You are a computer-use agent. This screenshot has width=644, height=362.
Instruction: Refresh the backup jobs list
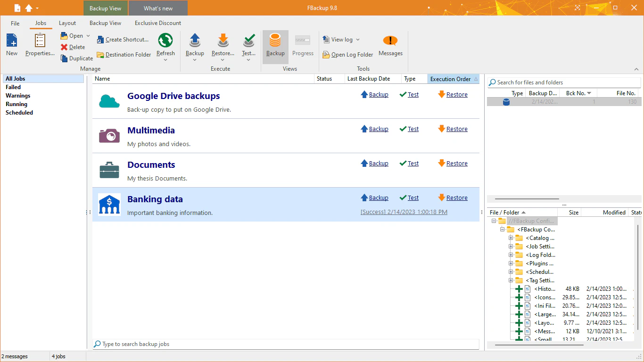coord(165,46)
